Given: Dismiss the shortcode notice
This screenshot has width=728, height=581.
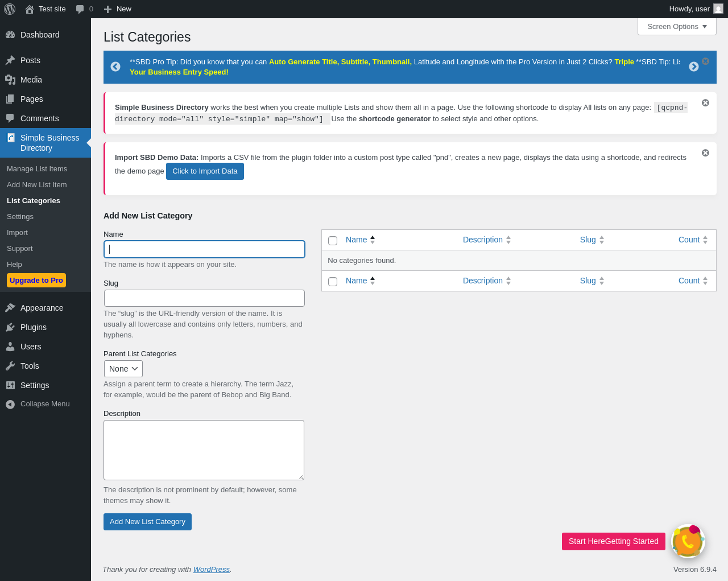Looking at the screenshot, I should tap(705, 103).
